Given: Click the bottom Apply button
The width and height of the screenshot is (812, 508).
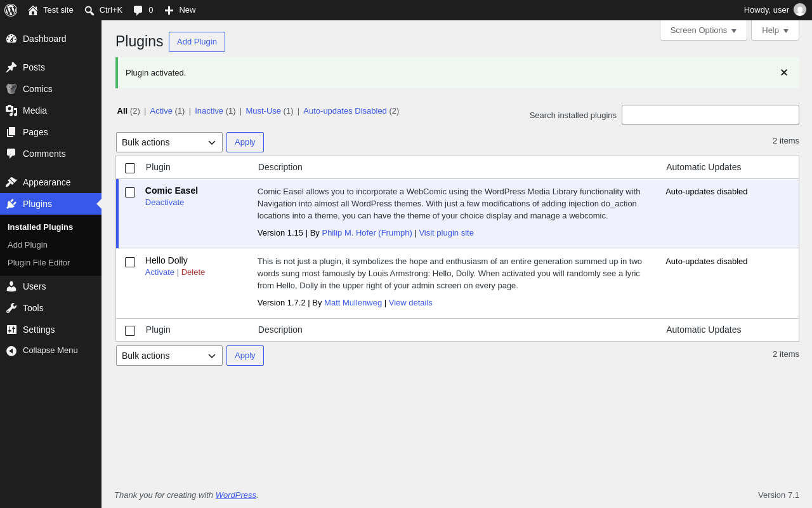Looking at the screenshot, I should tap(245, 356).
